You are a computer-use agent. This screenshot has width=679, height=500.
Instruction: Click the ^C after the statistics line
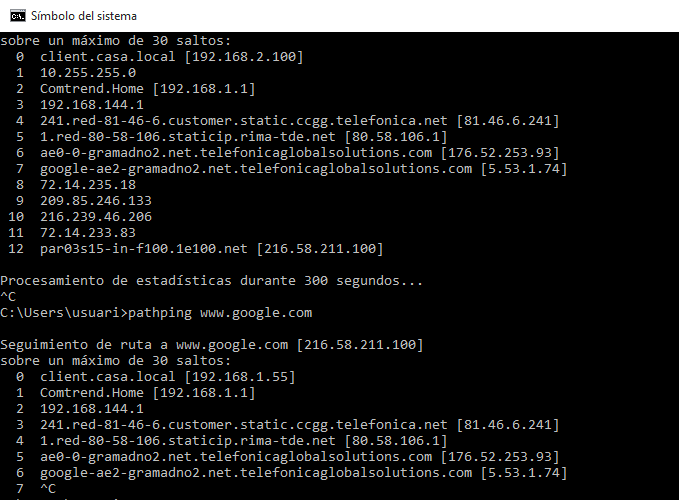8,297
